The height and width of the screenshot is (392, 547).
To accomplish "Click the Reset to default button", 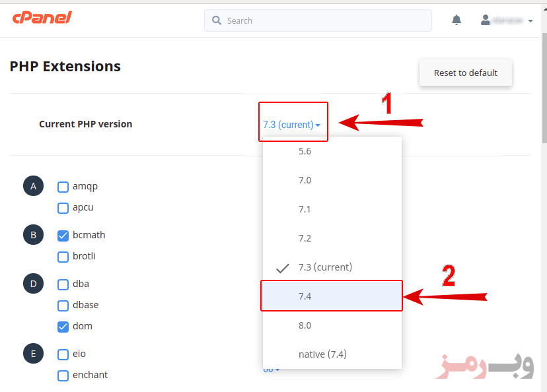I will 466,73.
